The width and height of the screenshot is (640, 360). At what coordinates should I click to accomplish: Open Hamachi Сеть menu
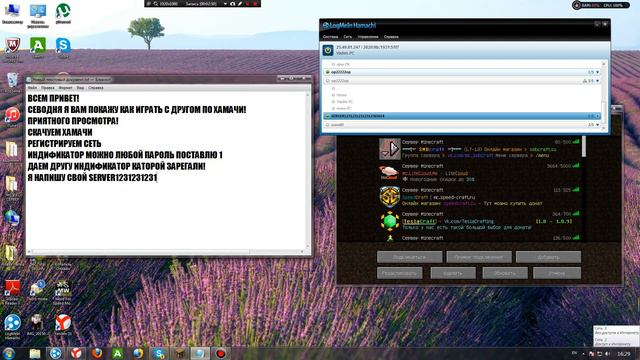347,37
